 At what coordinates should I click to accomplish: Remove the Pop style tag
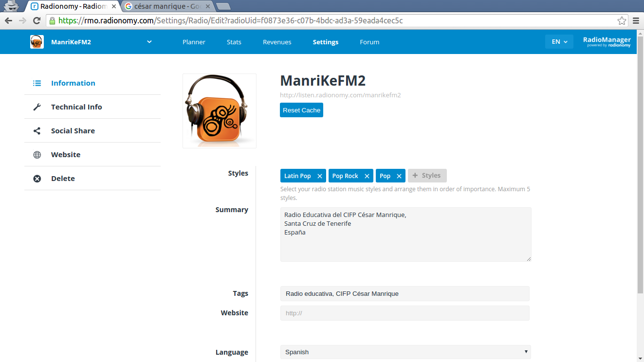pyautogui.click(x=399, y=176)
